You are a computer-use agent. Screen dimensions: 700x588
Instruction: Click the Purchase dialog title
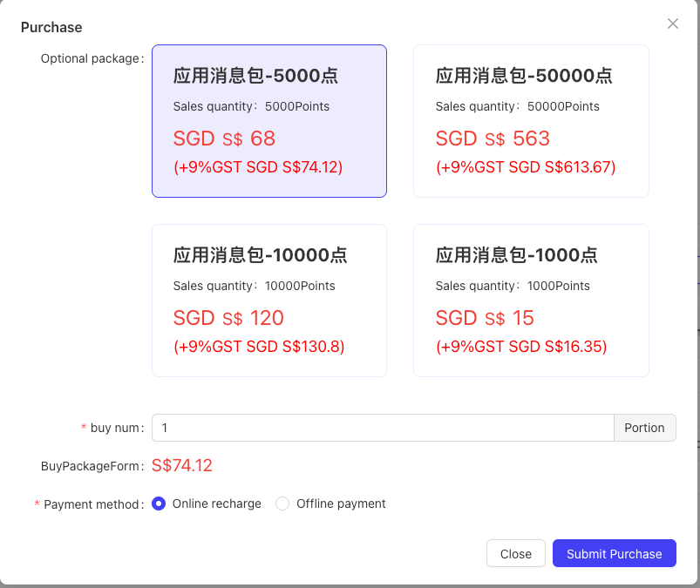(51, 27)
